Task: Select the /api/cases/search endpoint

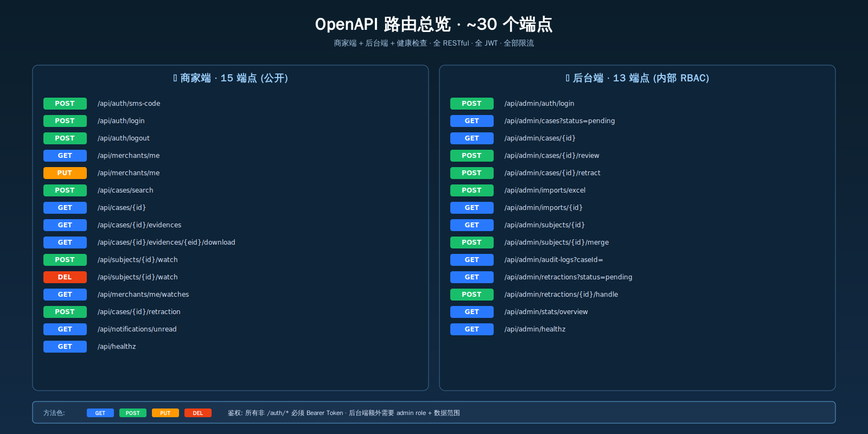Action: click(125, 190)
